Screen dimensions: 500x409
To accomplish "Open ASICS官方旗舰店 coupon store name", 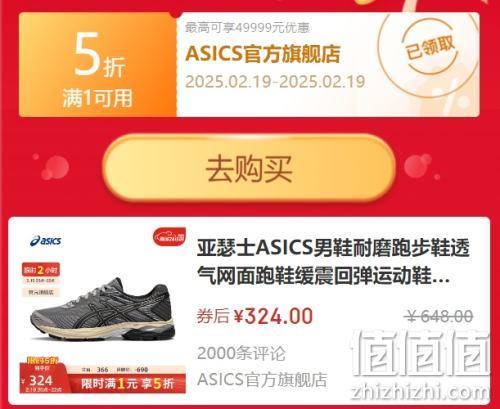I will click(263, 54).
